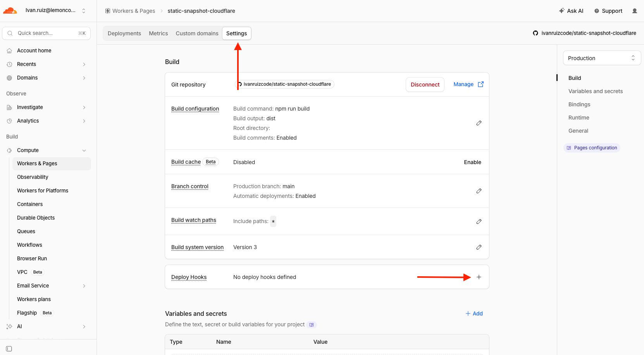644x355 pixels.
Task: Disconnect the Git repository
Action: (x=425, y=85)
